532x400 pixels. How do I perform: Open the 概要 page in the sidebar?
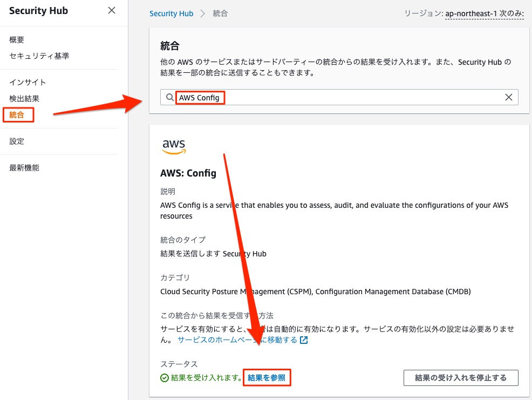(17, 40)
